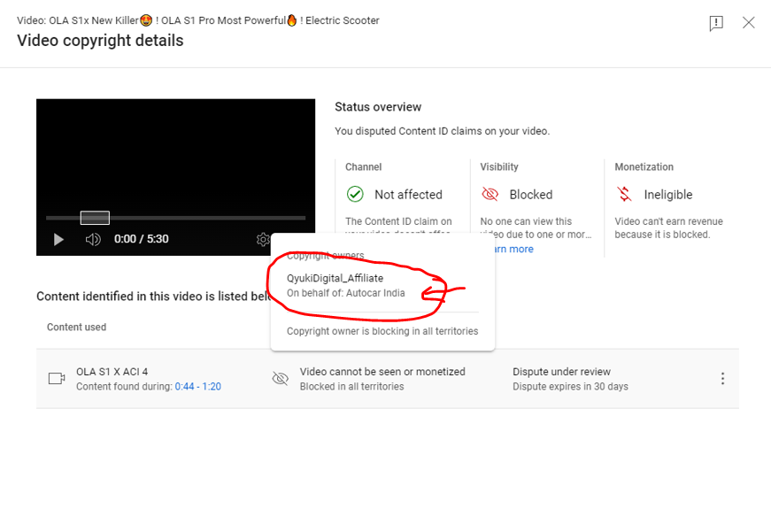Click the Video copyright details title

pyautogui.click(x=100, y=41)
